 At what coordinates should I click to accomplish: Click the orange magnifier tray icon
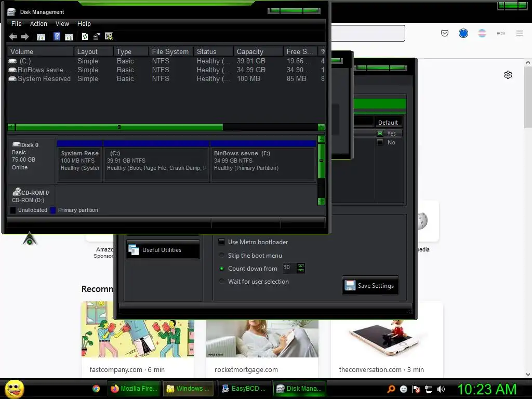(391, 389)
